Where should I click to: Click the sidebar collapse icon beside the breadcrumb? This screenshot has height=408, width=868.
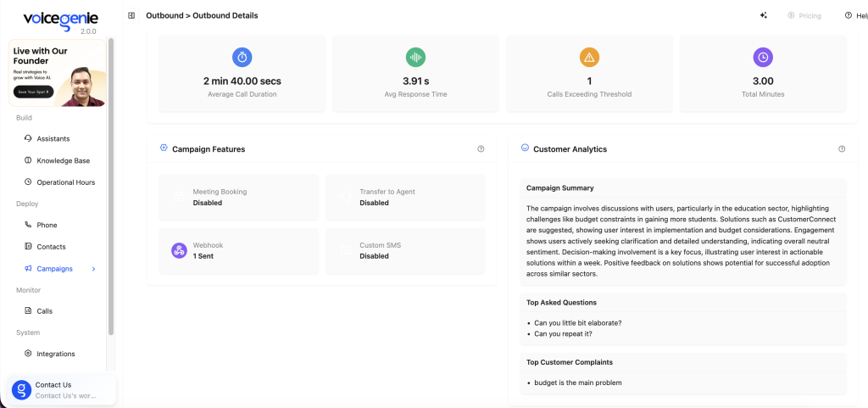coord(131,15)
